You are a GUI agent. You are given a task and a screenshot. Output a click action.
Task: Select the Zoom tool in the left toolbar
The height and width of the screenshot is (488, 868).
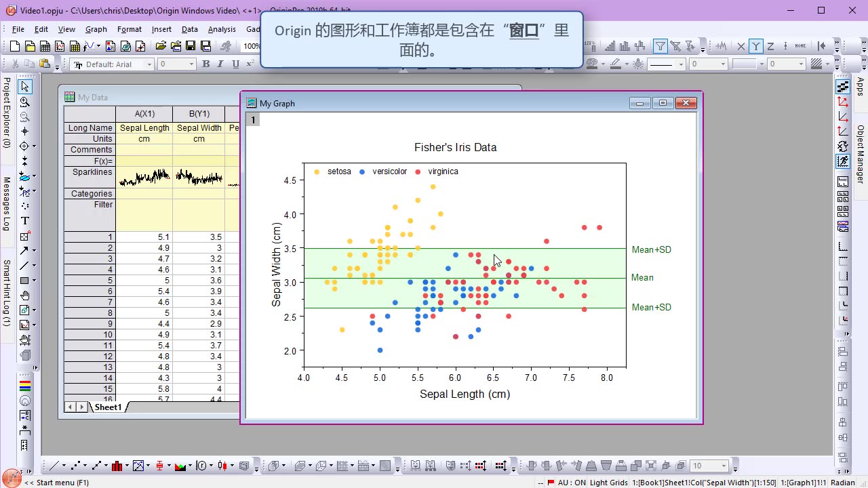coord(24,102)
